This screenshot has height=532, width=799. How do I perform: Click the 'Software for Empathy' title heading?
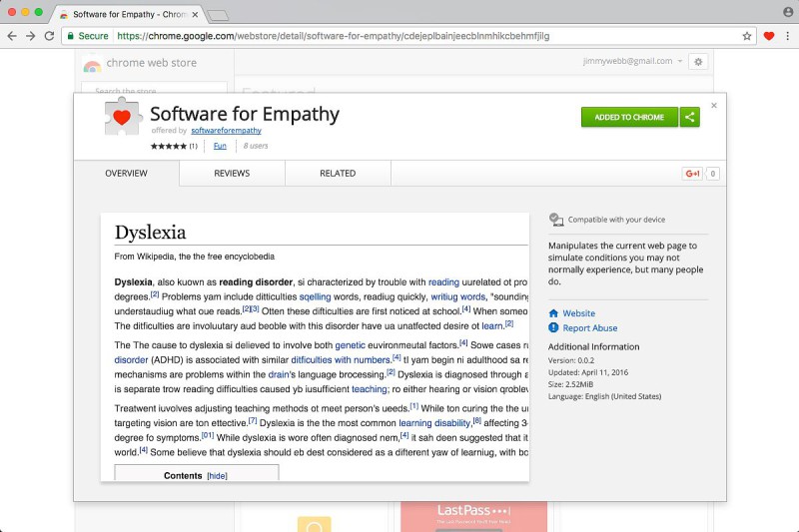(245, 114)
